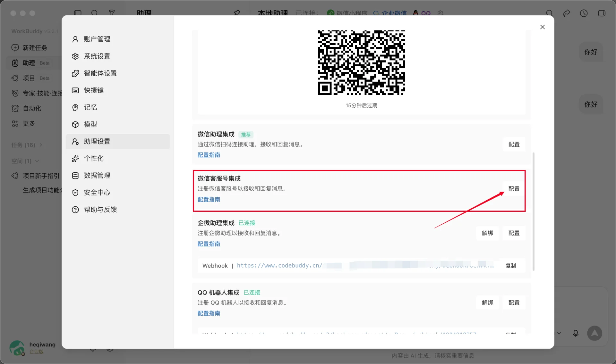Click 解绑 for 企微助理集成
616x364 pixels.
[487, 233]
